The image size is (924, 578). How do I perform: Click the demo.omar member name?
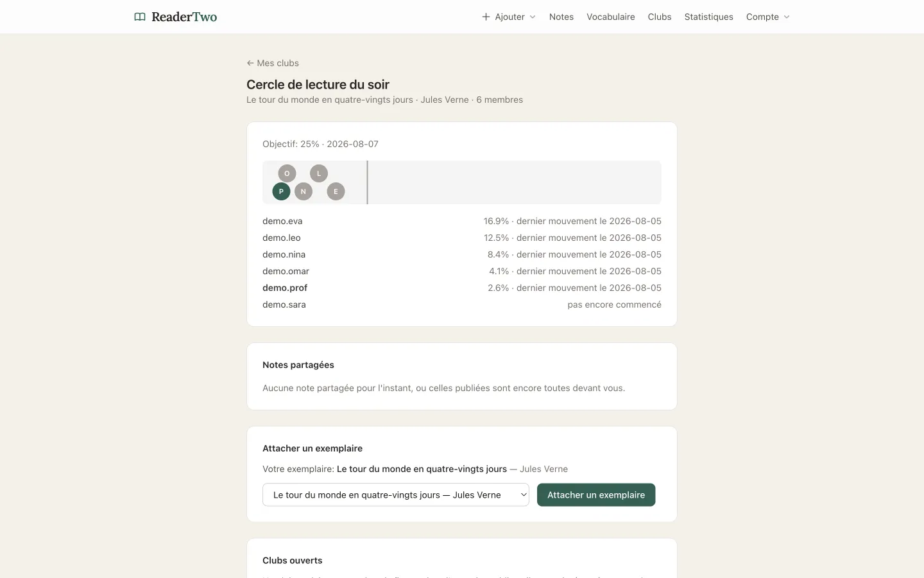pos(286,271)
